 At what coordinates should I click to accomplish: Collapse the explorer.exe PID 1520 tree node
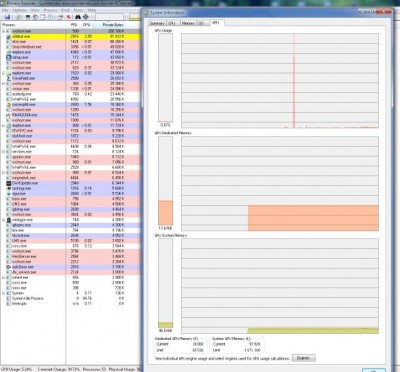point(4,73)
